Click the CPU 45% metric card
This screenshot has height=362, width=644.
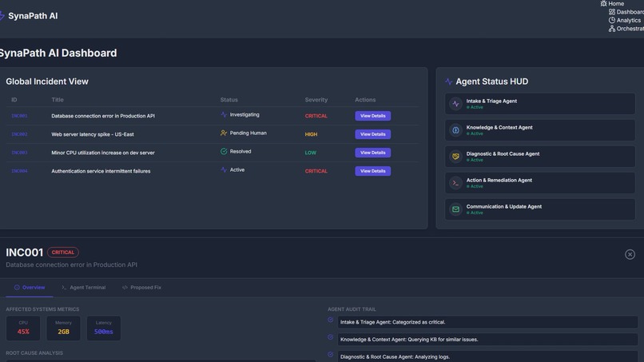pos(23,328)
